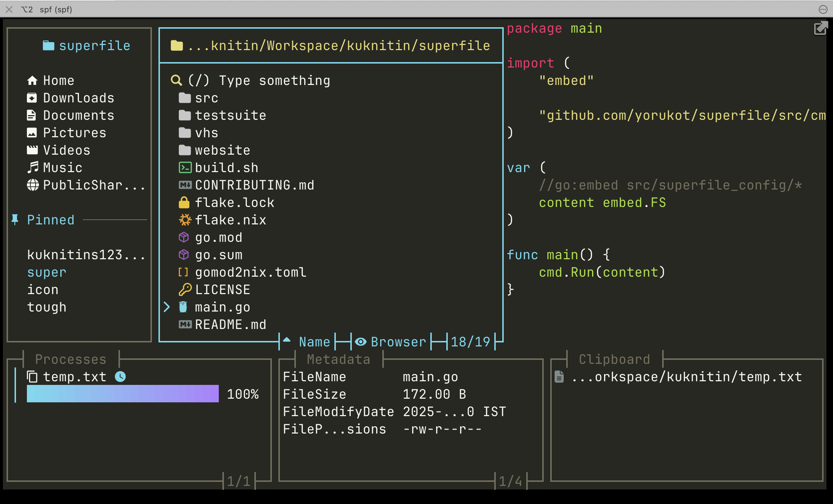The height and width of the screenshot is (504, 833).
Task: Click the Downloads folder icon
Action: pos(32,98)
